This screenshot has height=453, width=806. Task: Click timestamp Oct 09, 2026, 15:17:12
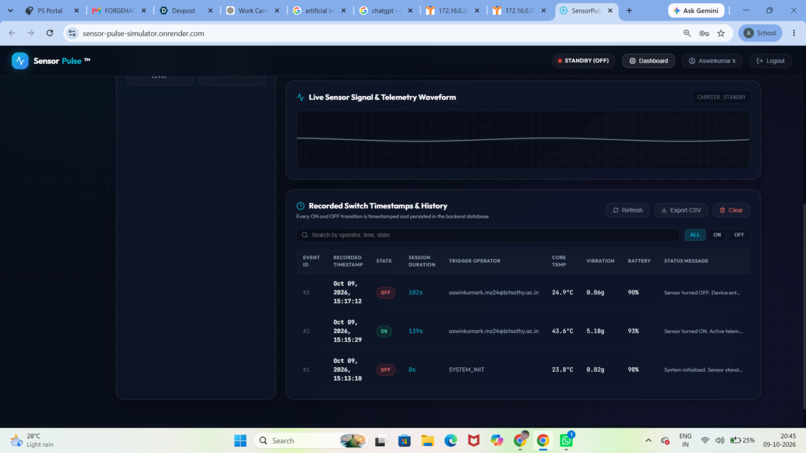click(x=347, y=292)
